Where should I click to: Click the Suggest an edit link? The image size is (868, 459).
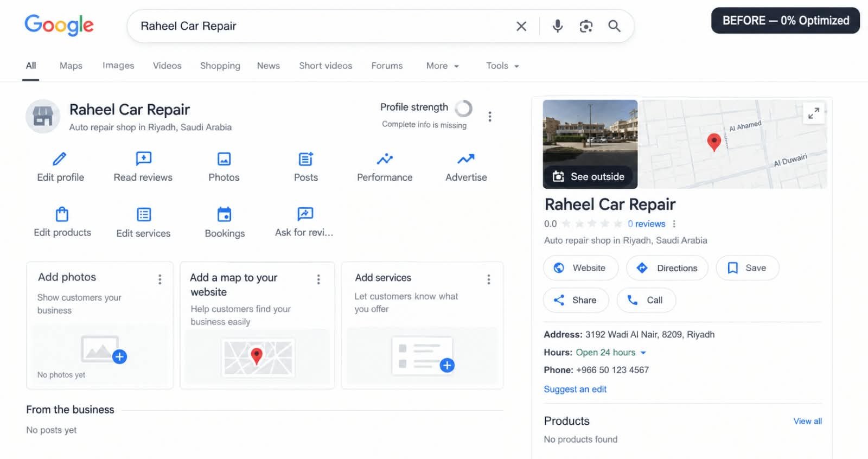click(575, 389)
